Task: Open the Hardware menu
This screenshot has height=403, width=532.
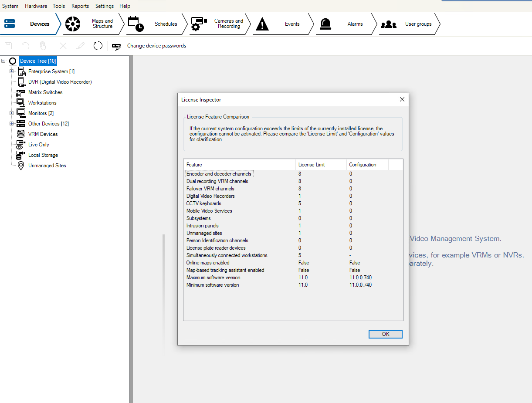Action: (x=36, y=6)
